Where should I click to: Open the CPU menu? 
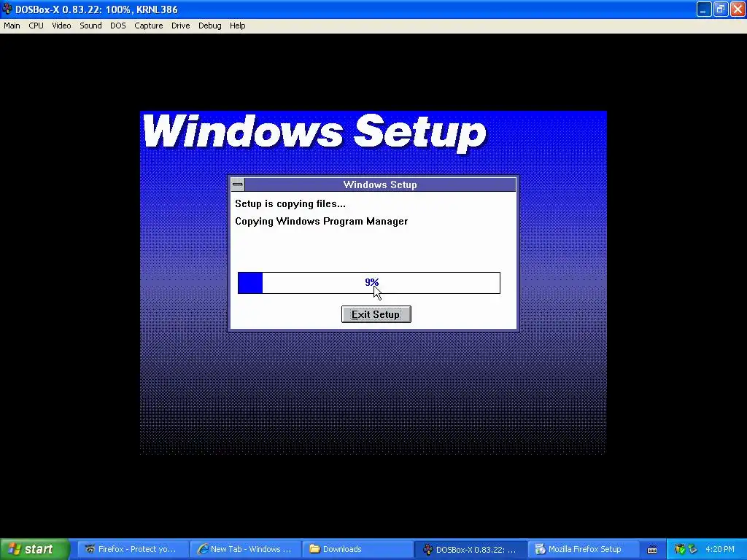[x=36, y=26]
